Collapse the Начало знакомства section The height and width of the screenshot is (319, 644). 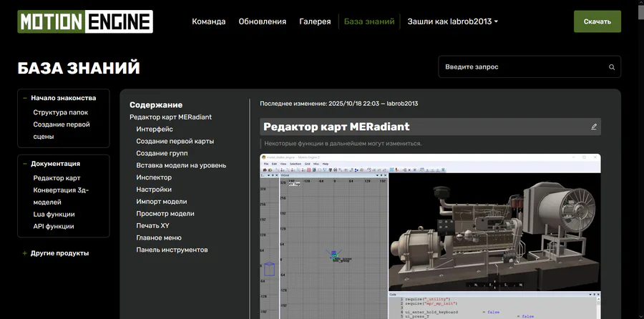point(25,98)
